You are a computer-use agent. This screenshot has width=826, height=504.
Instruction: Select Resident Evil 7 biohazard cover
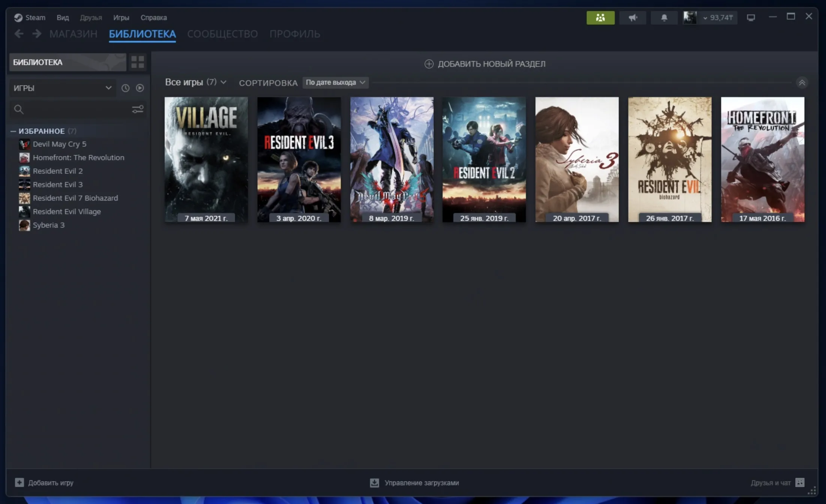670,160
